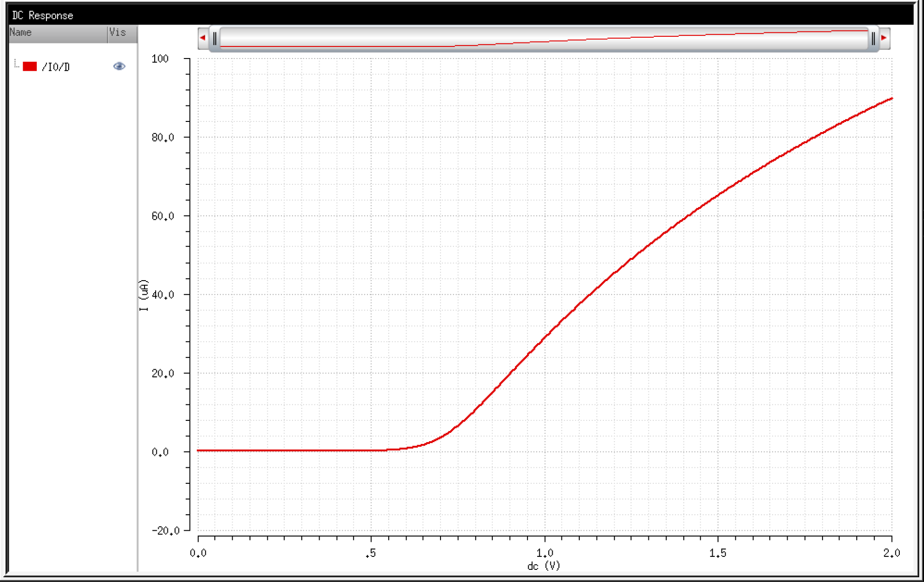Click the DC Response title bar
The height and width of the screenshot is (582, 924).
[461, 15]
